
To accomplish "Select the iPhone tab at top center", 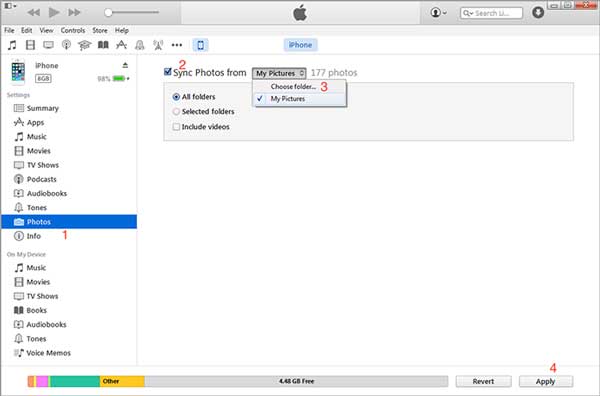I will (300, 45).
